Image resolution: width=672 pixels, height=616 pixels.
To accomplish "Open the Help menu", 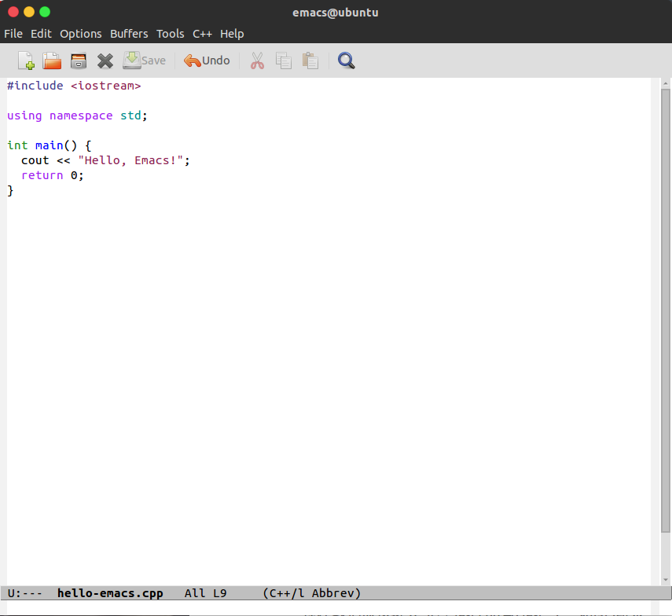I will click(x=232, y=34).
